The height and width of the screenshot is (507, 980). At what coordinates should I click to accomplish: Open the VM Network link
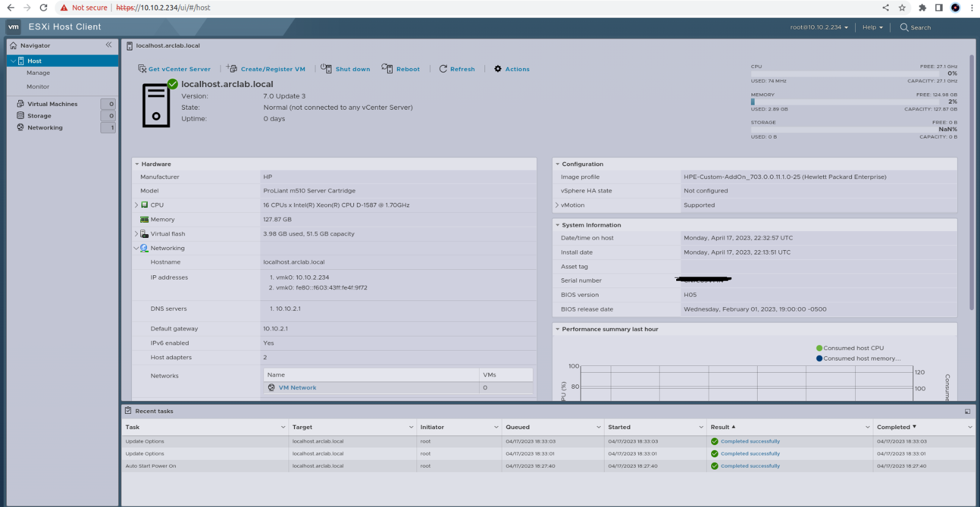pyautogui.click(x=297, y=388)
